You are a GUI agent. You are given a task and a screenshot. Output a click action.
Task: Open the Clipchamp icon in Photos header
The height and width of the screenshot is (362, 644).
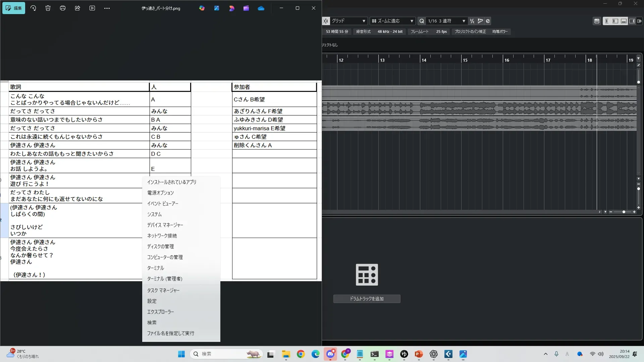point(246,8)
